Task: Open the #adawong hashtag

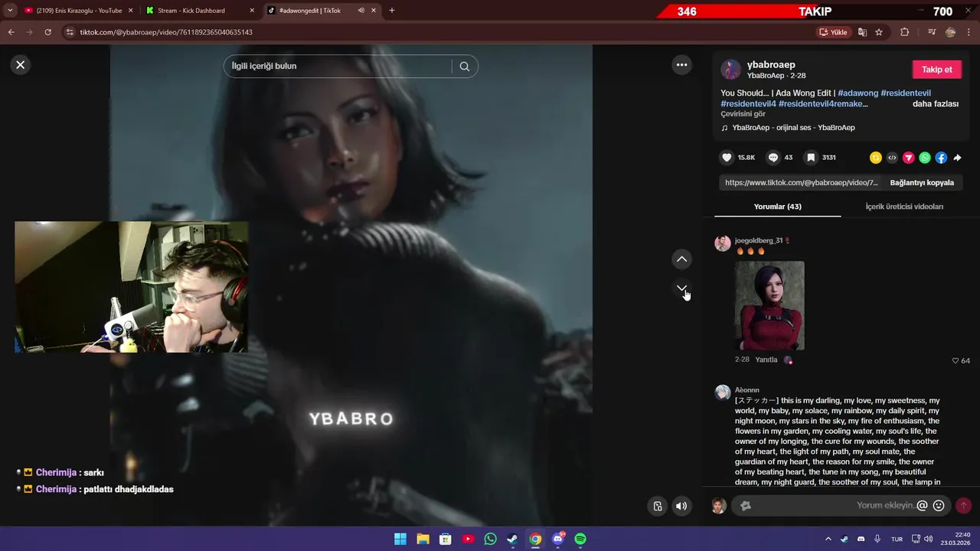Action: 857,93
